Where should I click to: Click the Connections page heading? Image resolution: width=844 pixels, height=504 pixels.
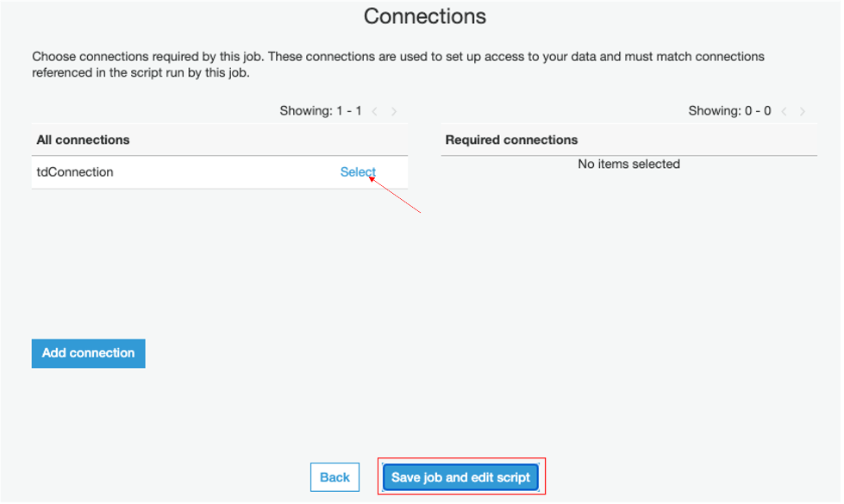pos(425,16)
